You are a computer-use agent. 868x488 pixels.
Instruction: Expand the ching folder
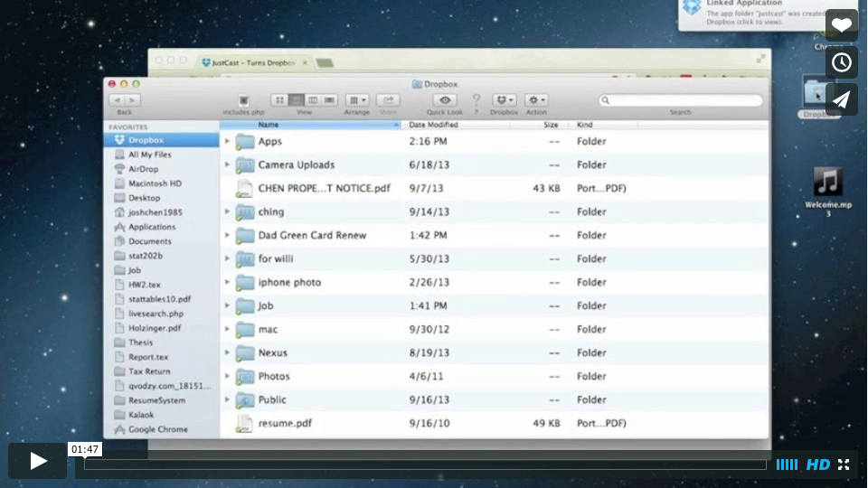click(227, 211)
